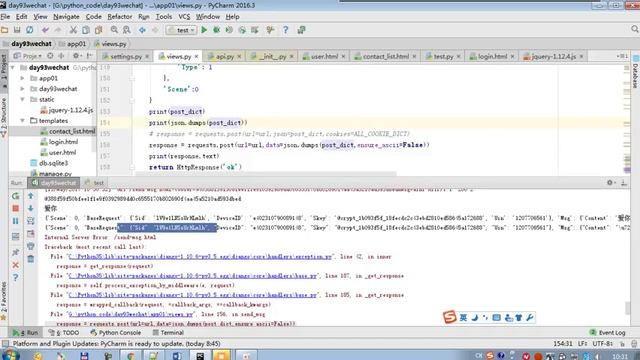The image size is (640, 360).
Task: Click the Cut scissors icon
Action: (73, 30)
